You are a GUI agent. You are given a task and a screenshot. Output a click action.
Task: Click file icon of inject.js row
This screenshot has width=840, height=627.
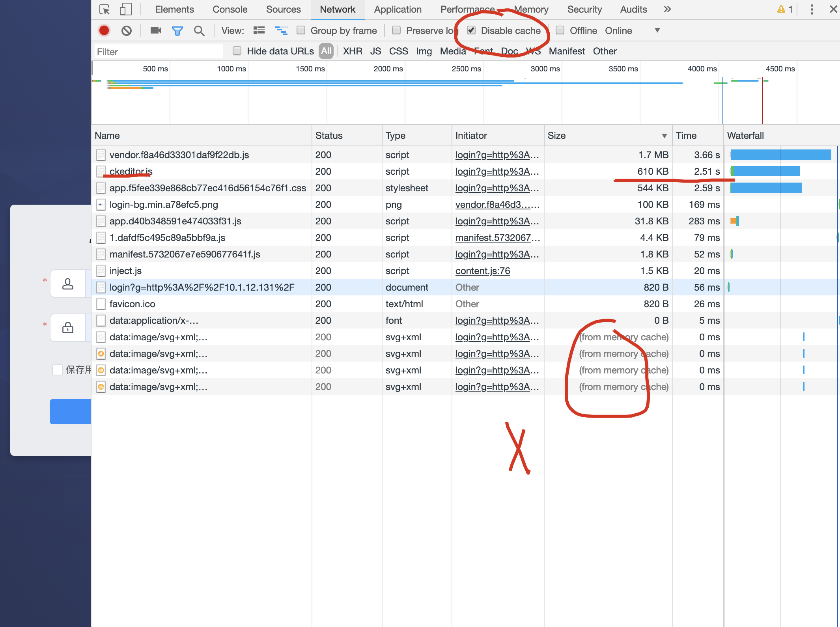pos(101,271)
